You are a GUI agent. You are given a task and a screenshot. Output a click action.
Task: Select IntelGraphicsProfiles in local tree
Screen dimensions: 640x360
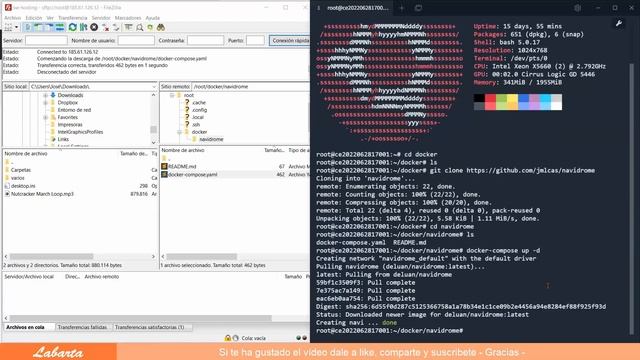[x=80, y=132]
